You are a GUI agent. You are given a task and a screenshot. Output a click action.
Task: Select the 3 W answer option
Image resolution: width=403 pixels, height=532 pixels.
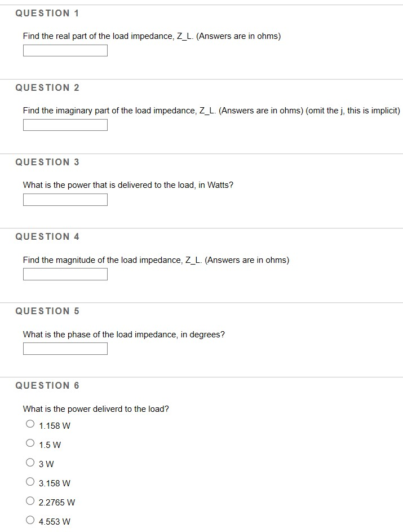(x=30, y=461)
